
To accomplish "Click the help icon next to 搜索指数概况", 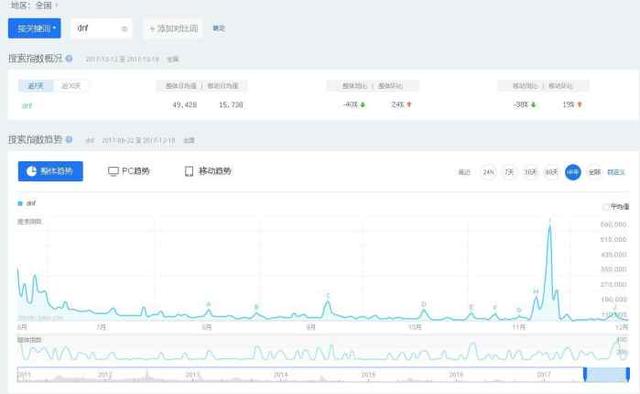I will (x=69, y=58).
